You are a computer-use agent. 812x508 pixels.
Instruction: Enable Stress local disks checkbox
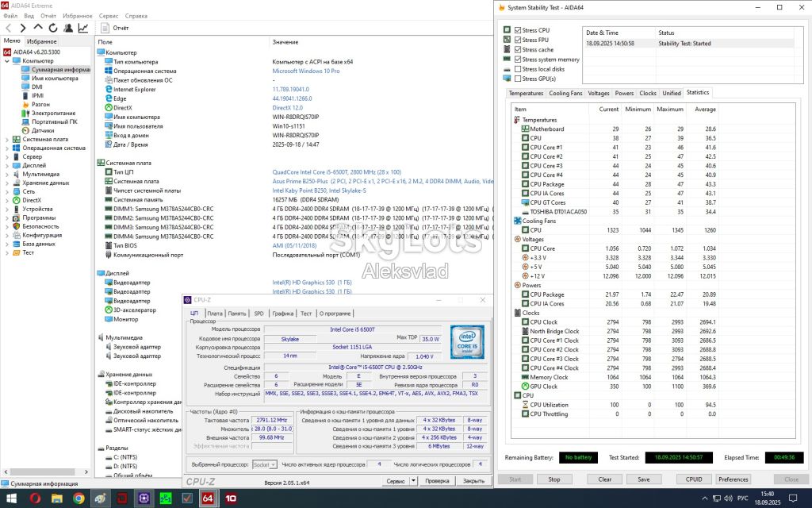point(518,69)
